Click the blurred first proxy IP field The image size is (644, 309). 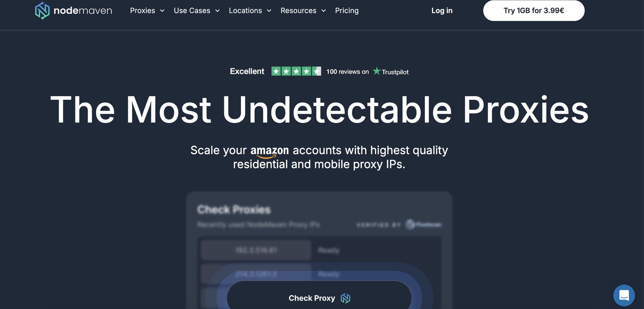click(256, 250)
